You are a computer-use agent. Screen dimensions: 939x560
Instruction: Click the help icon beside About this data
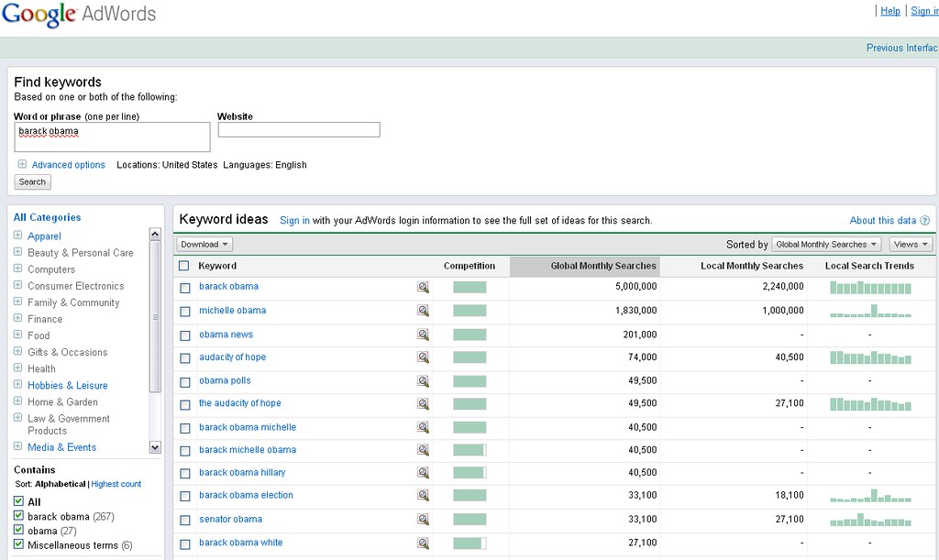tap(924, 221)
